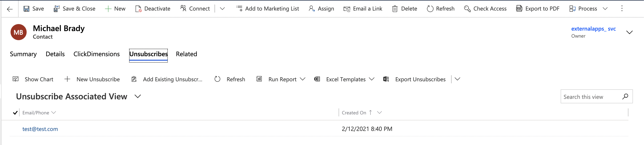644x145 pixels.
Task: Create a New record with plus icon
Action: pos(115,9)
